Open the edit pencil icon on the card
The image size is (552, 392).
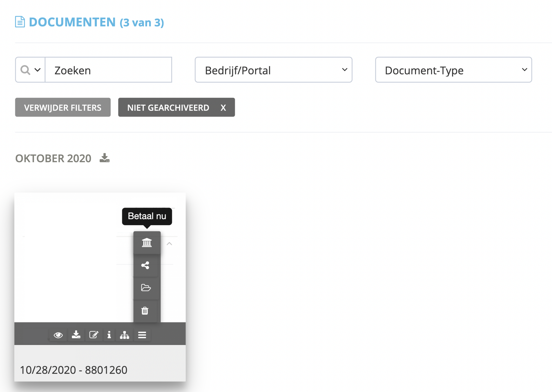[x=94, y=335]
